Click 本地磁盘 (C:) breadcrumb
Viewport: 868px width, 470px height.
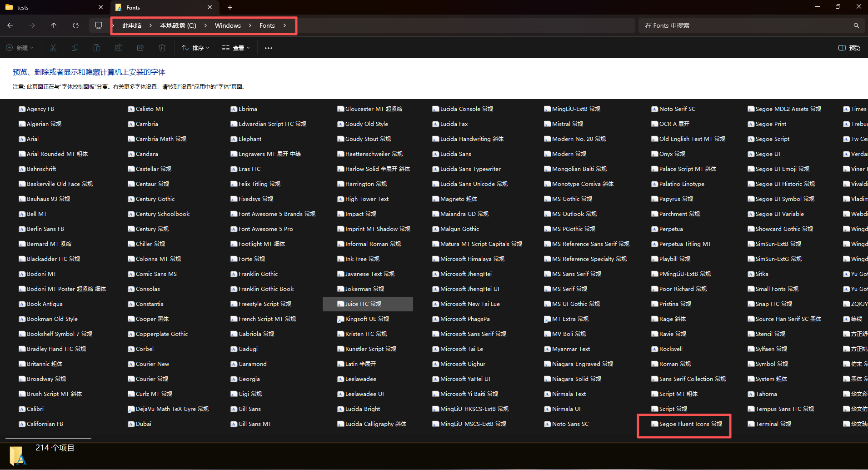coord(178,25)
